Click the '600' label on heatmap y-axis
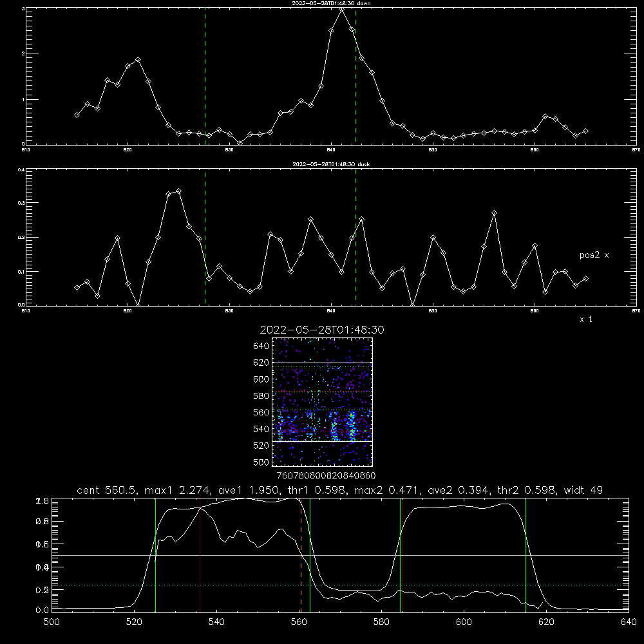 261,379
